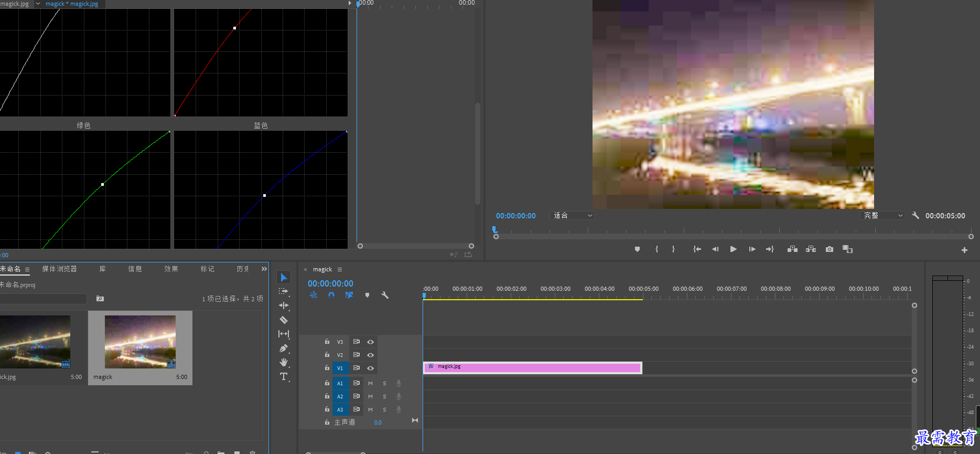Expand hidden Project panel tabs chevron
The image size is (980, 454).
(264, 269)
